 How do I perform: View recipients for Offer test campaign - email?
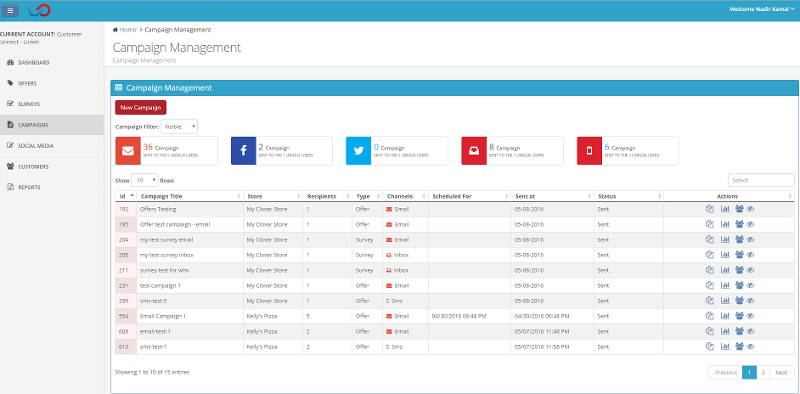(739, 224)
